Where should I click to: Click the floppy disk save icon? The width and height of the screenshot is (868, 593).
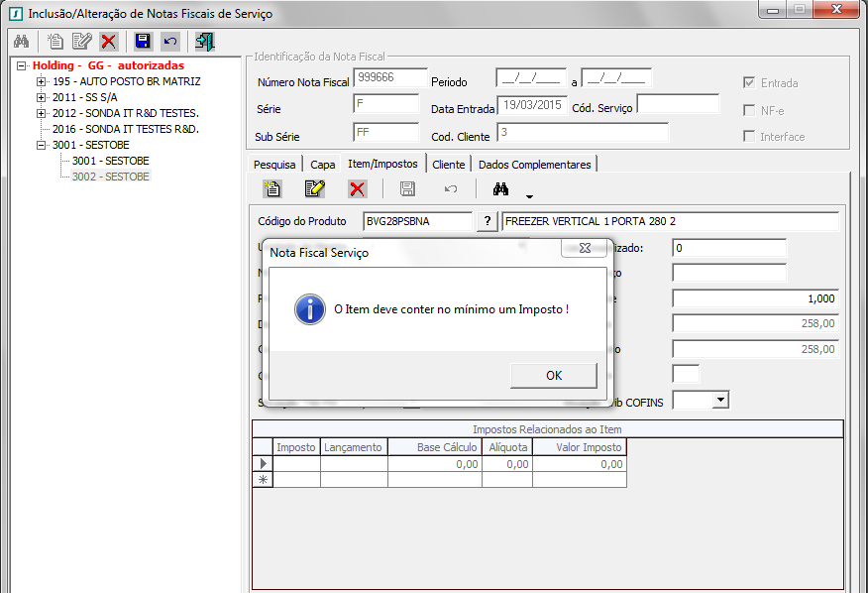(x=143, y=42)
